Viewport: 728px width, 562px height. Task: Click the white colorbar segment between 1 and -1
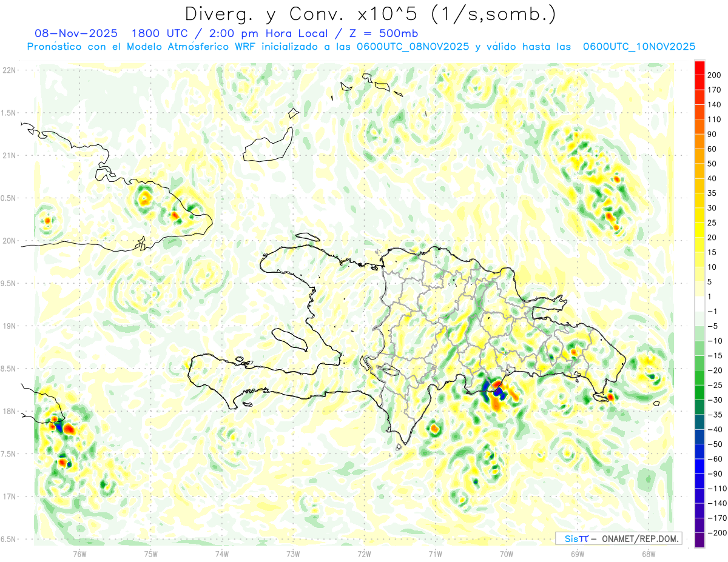[699, 304]
